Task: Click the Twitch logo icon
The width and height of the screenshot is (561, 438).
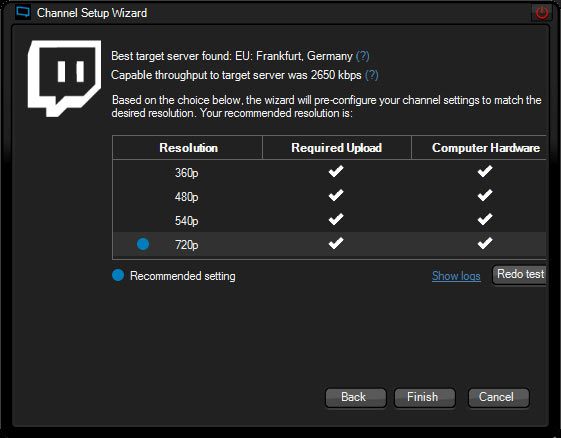Action: [64, 78]
